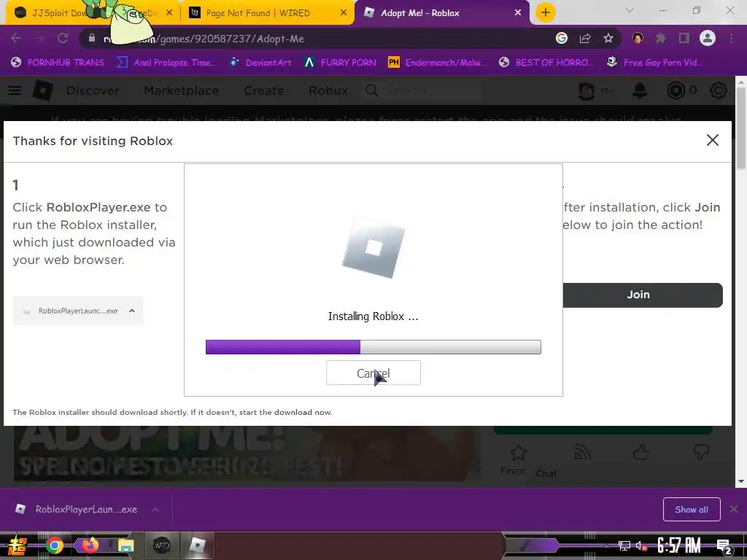Close the Adopt Me! Roblox tab
The height and width of the screenshot is (560, 747).
coord(518,13)
